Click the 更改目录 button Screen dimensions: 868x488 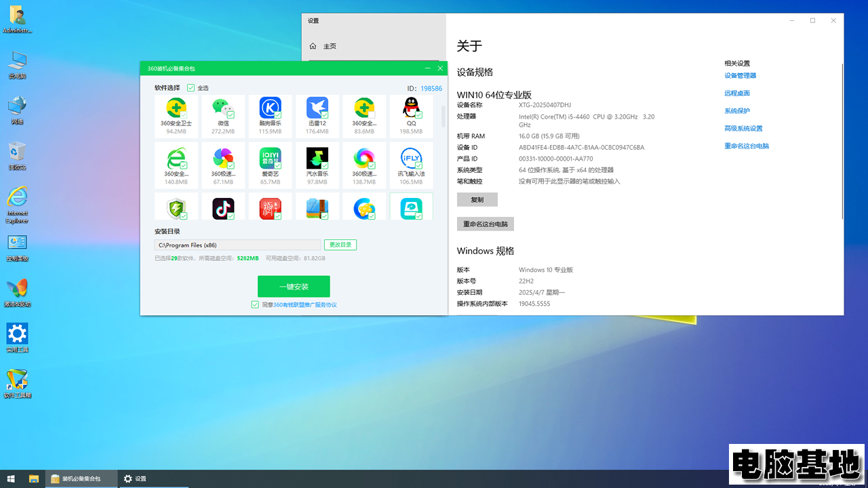340,245
